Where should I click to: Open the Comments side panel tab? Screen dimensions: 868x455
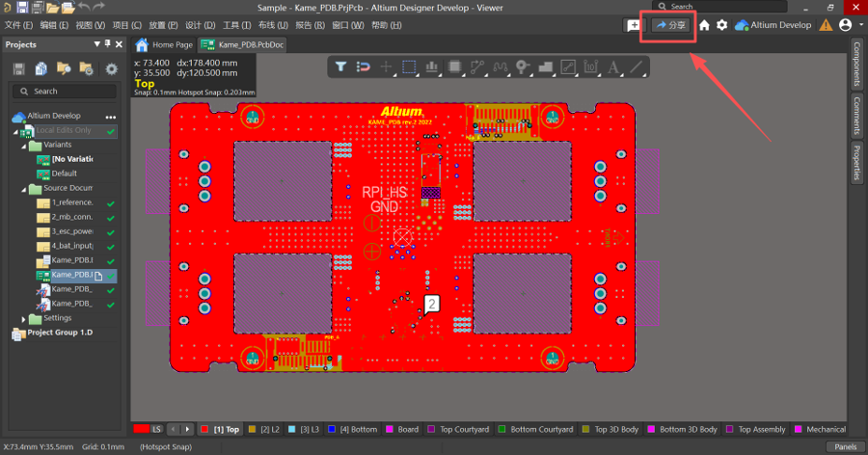coord(856,116)
